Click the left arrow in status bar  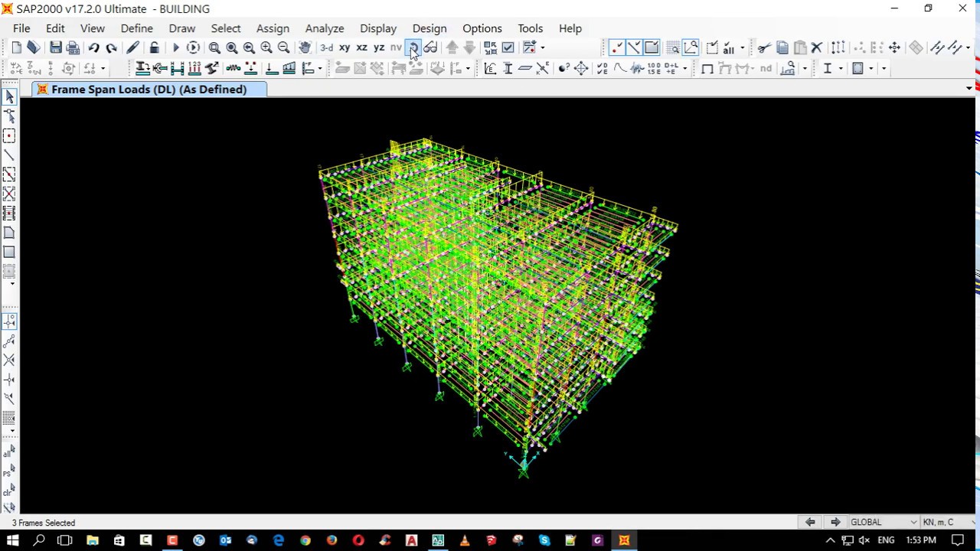tap(810, 522)
